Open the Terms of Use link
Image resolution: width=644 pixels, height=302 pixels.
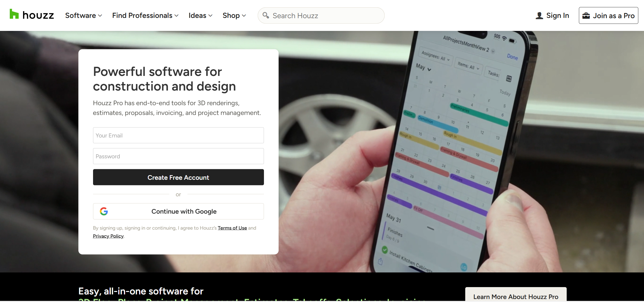click(232, 228)
